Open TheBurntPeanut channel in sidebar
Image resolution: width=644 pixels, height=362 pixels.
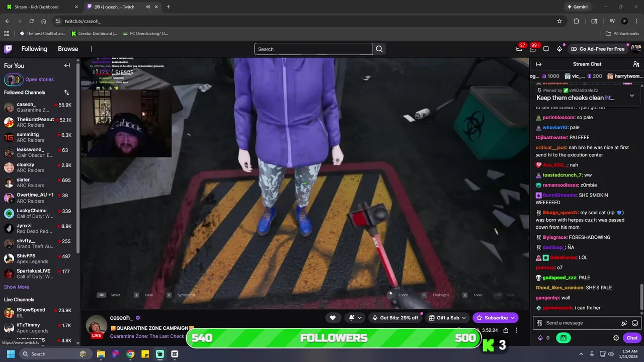(38, 123)
